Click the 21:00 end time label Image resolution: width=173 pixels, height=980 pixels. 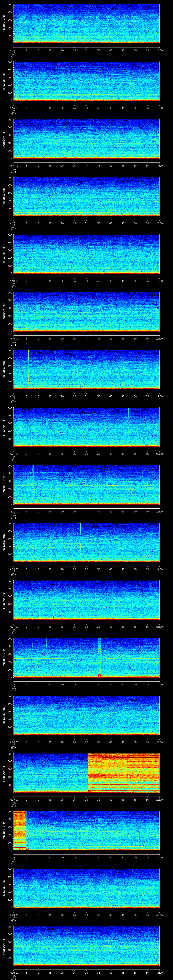[x=160, y=396]
